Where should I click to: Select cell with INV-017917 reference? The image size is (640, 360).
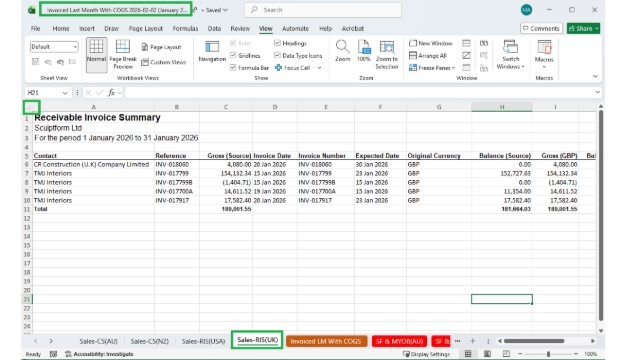pyautogui.click(x=177, y=200)
